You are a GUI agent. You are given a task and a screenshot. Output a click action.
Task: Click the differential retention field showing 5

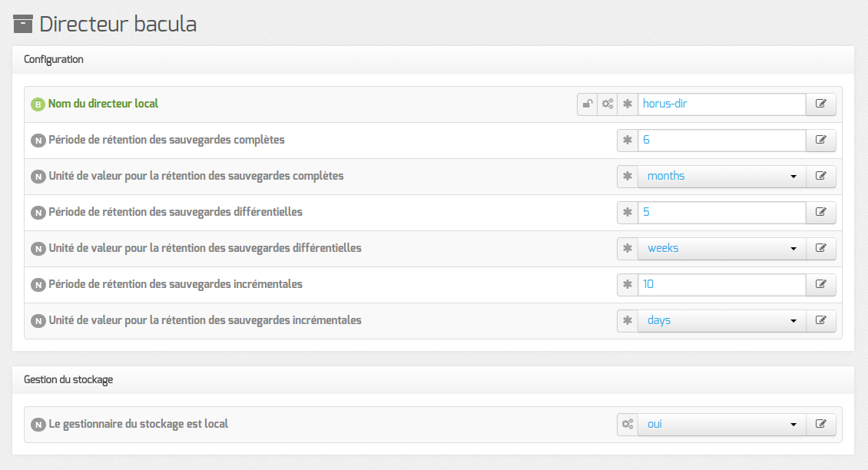(722, 212)
